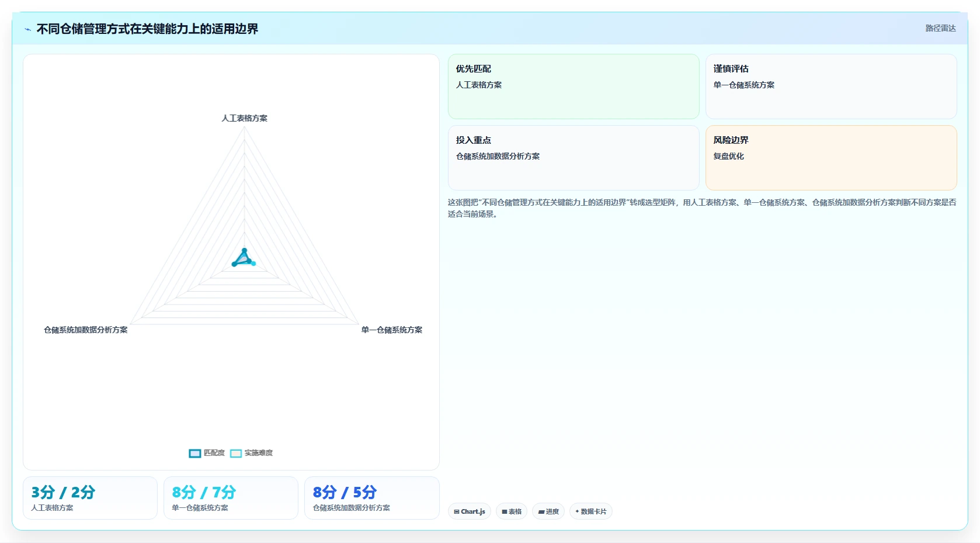This screenshot has height=543, width=980.
Task: Select the 风险边界 card
Action: pos(831,158)
